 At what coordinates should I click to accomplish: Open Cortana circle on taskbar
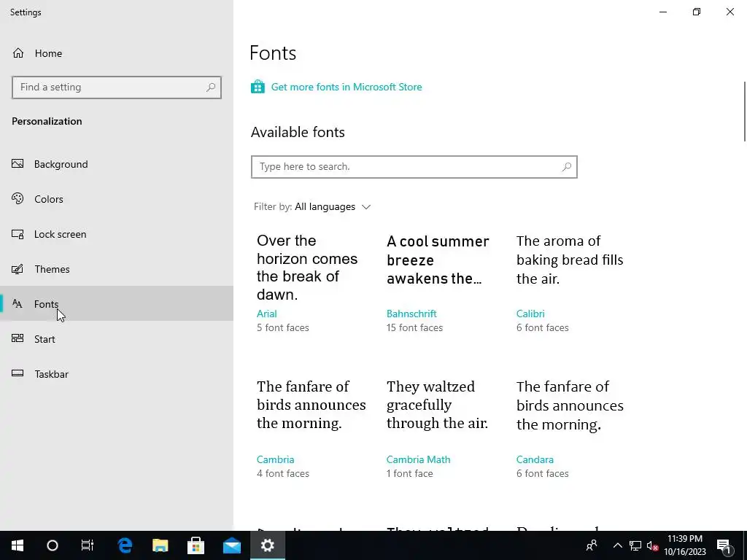coord(53,545)
